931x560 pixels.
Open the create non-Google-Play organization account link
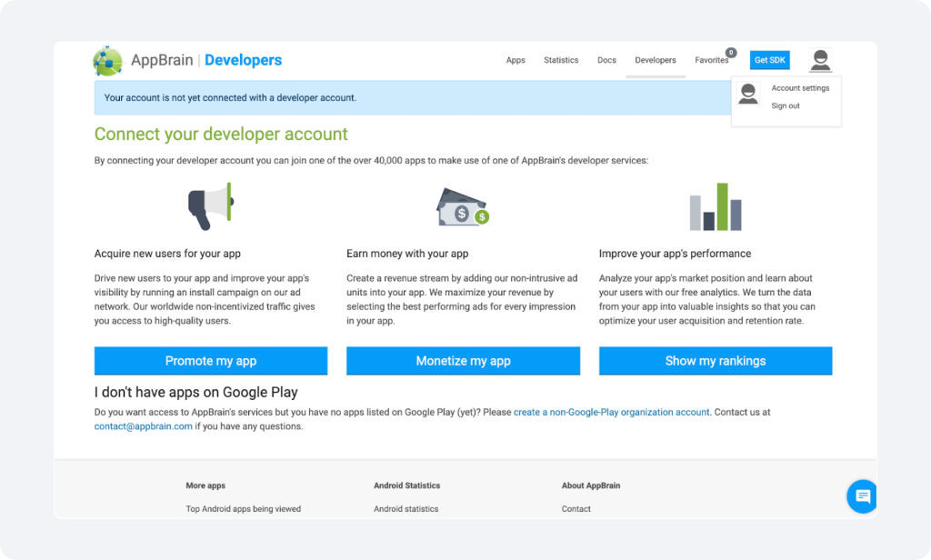(x=612, y=412)
